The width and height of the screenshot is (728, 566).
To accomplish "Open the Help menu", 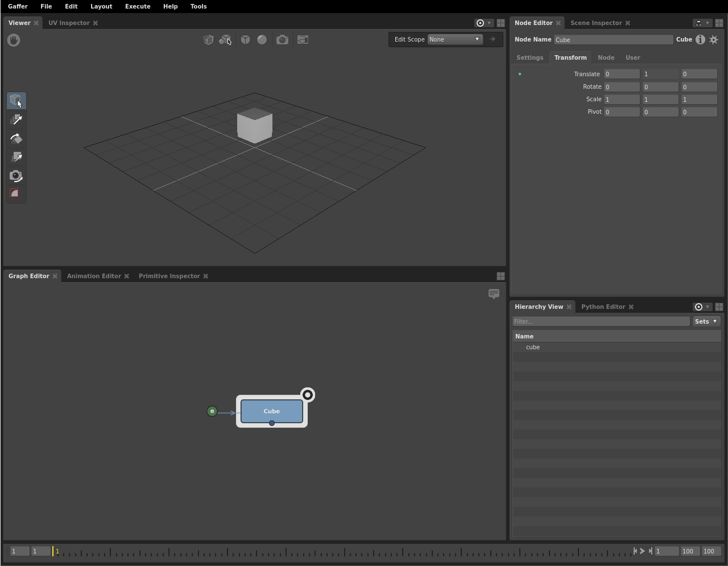I will (170, 6).
